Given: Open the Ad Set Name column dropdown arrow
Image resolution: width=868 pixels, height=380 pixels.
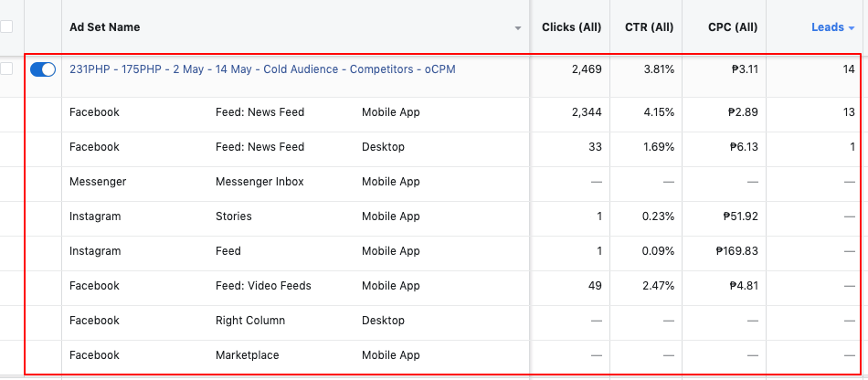Looking at the screenshot, I should coord(517,27).
